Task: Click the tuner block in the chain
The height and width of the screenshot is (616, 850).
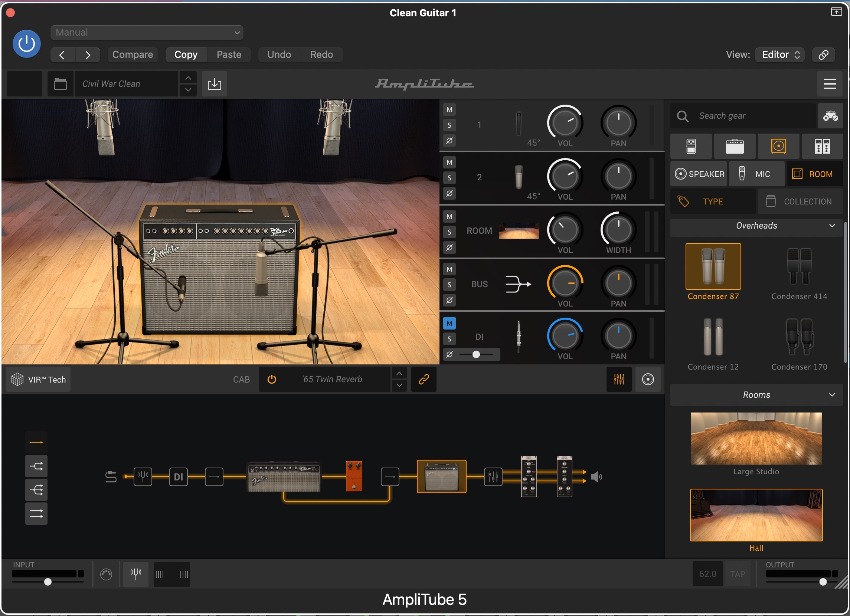Action: pyautogui.click(x=143, y=476)
